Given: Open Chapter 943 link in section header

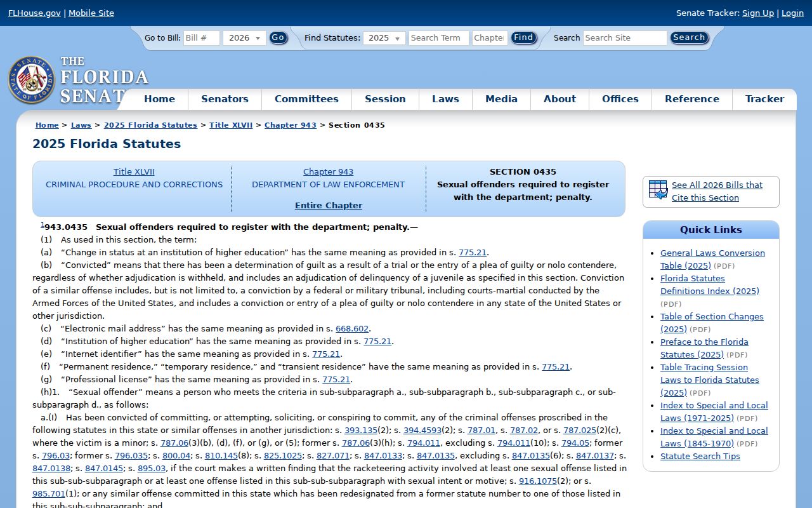Looking at the screenshot, I should 328,171.
